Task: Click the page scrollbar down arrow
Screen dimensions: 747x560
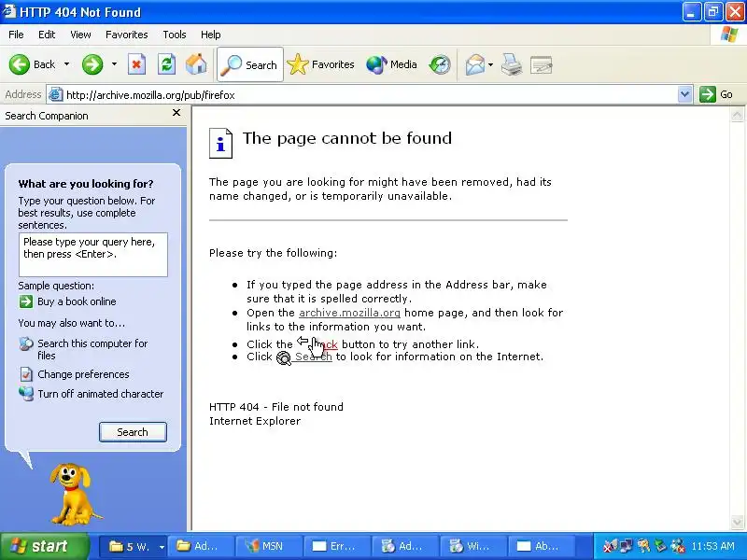Action: 737,522
